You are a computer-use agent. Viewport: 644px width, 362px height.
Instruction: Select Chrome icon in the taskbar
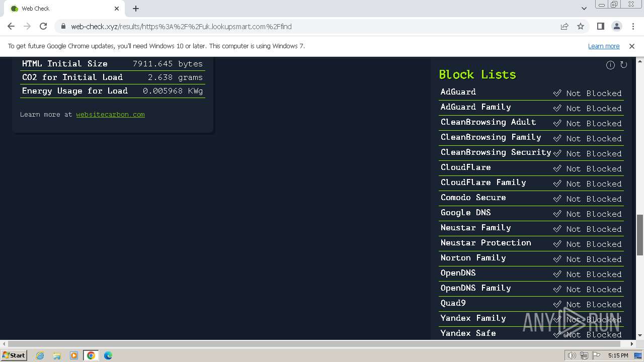pos(91,355)
